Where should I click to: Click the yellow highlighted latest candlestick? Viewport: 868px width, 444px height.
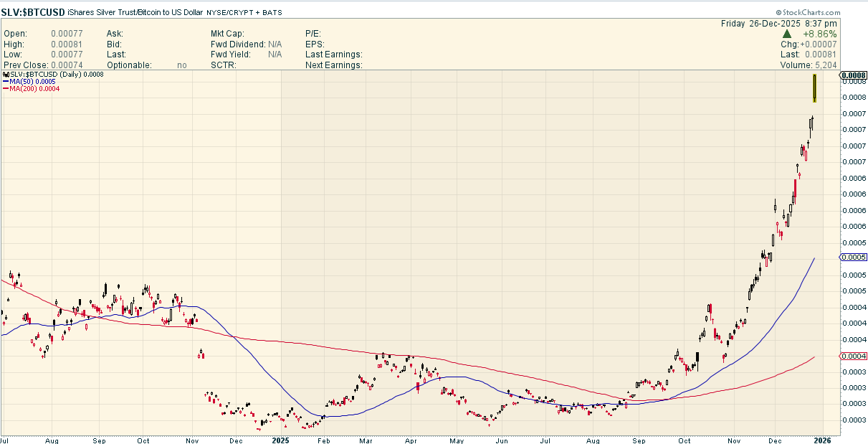(x=815, y=88)
